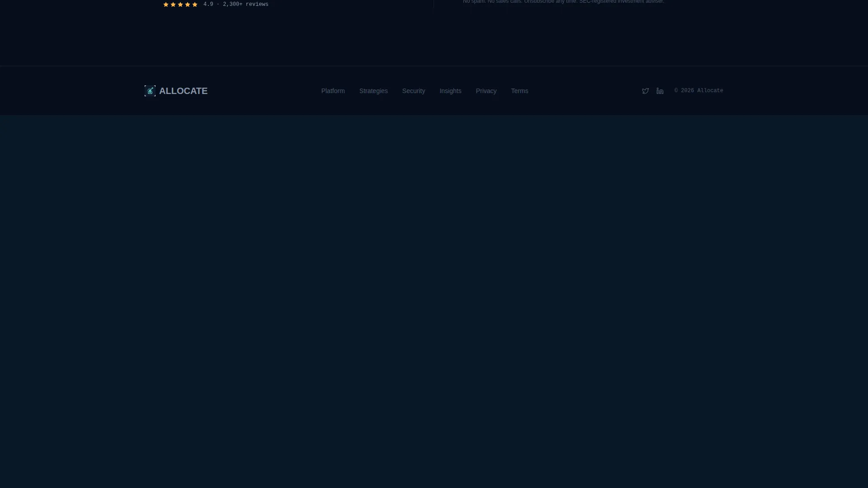Open the Strategies footer link

373,91
